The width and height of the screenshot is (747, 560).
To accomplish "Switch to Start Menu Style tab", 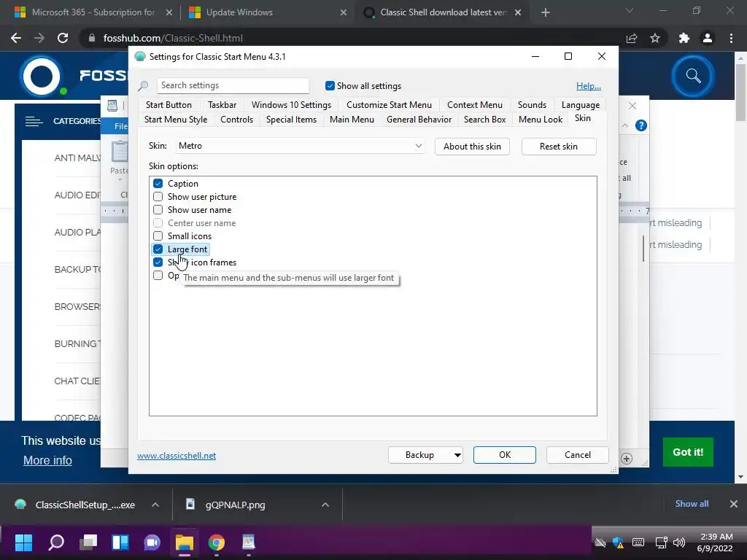I will point(176,120).
